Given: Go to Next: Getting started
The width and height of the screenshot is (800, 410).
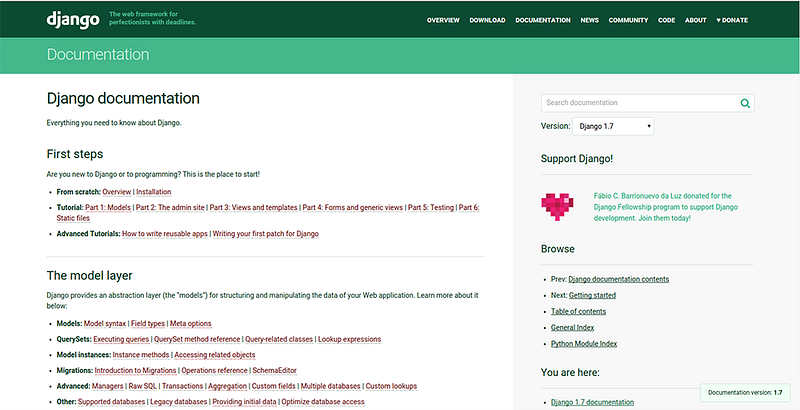Looking at the screenshot, I should pos(592,296).
